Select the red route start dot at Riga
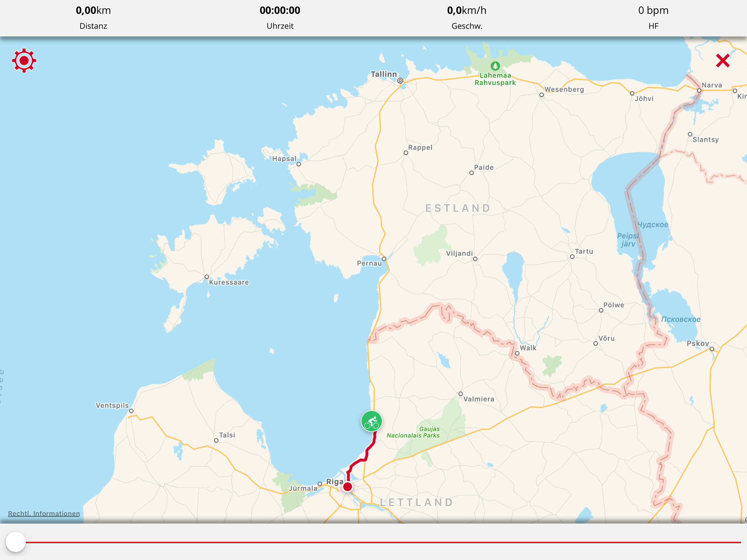 348,487
